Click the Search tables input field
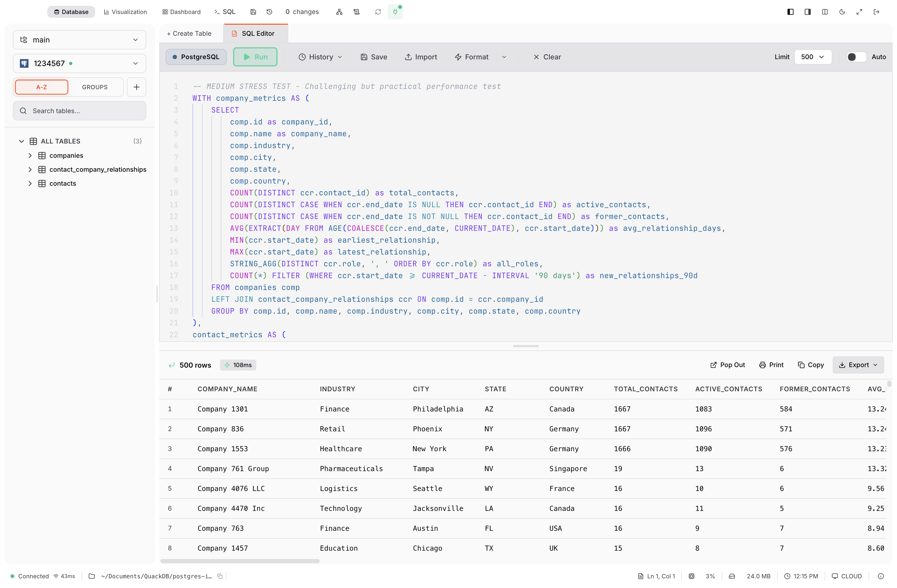 click(x=80, y=111)
